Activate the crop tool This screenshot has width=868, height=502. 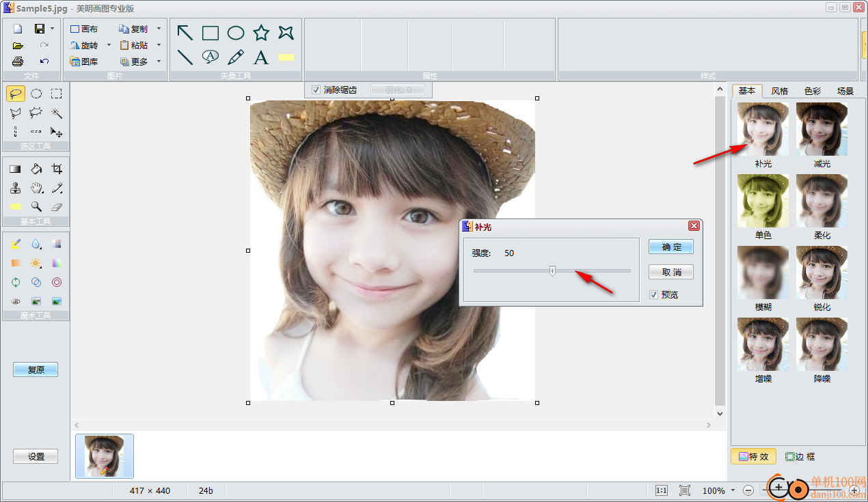point(57,169)
